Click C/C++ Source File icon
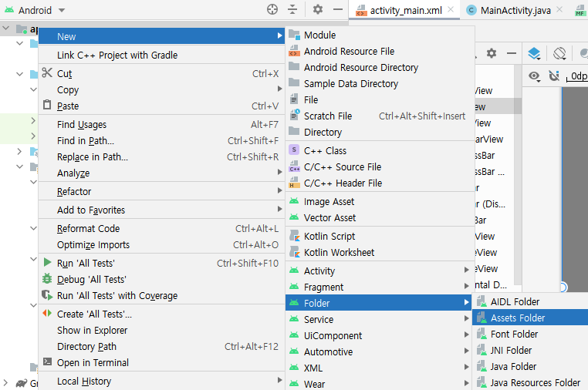The height and width of the screenshot is (390, 588). tap(294, 166)
